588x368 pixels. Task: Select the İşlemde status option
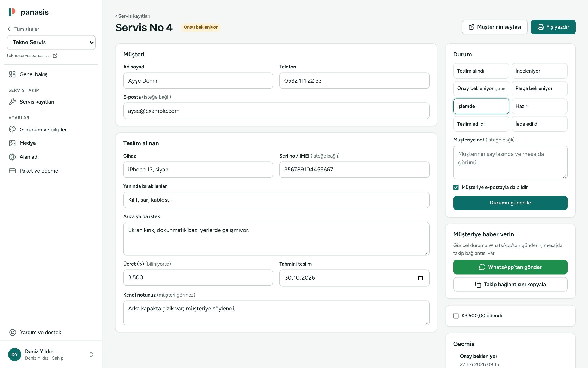click(x=481, y=106)
